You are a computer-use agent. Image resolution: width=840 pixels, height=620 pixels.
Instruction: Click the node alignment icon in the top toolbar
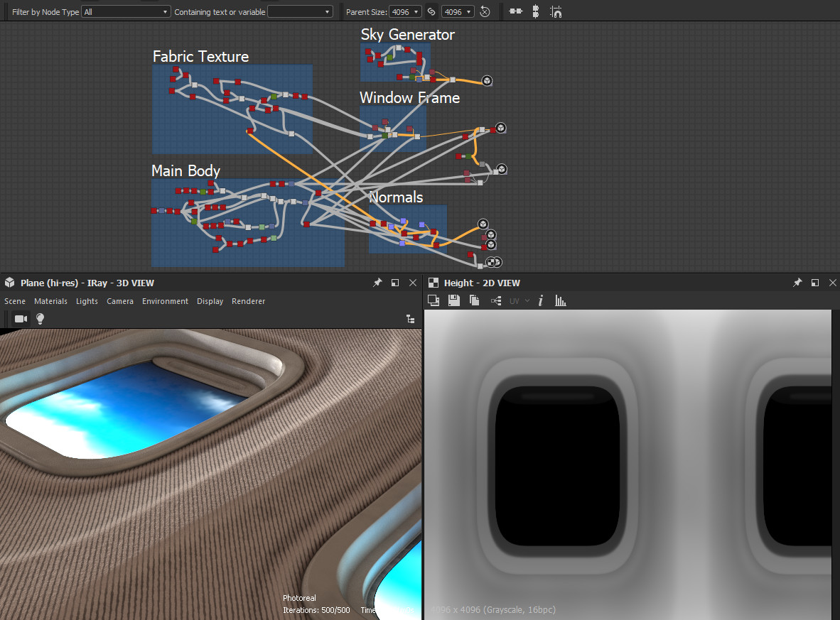535,11
